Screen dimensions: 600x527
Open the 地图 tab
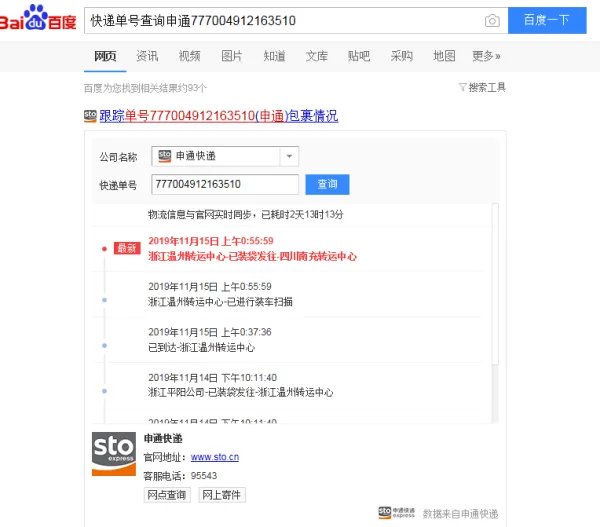pos(444,56)
